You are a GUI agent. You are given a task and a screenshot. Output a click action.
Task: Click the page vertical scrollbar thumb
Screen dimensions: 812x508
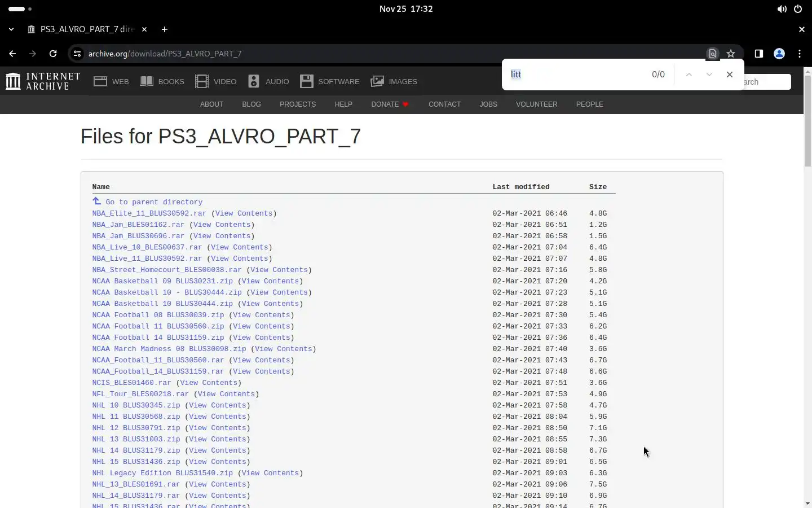(x=807, y=120)
